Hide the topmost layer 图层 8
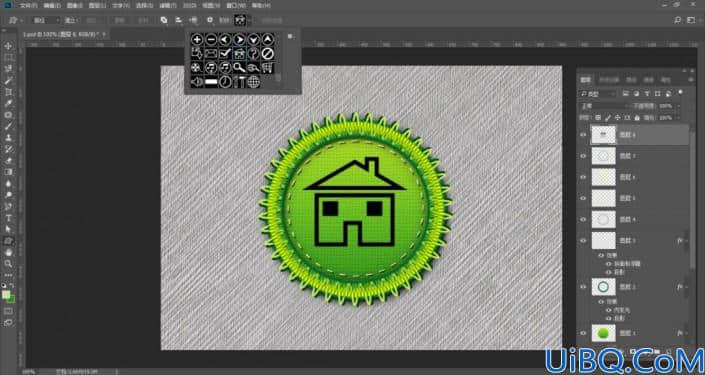 pos(583,134)
